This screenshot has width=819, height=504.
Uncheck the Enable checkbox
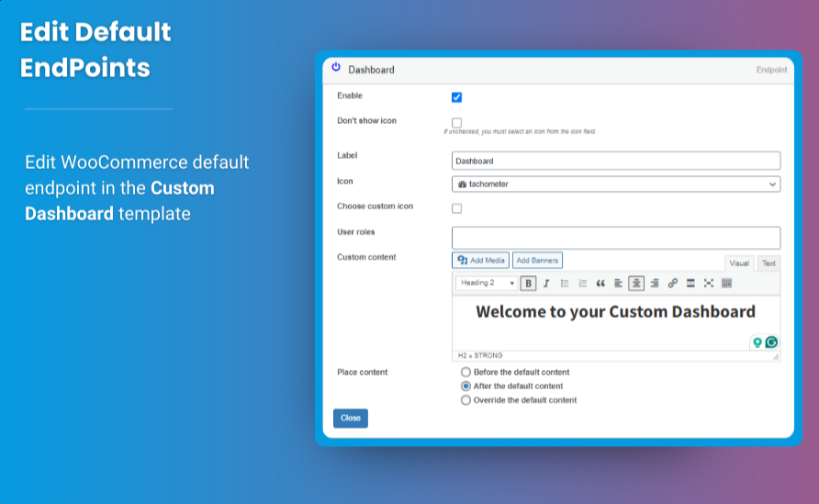click(x=457, y=97)
